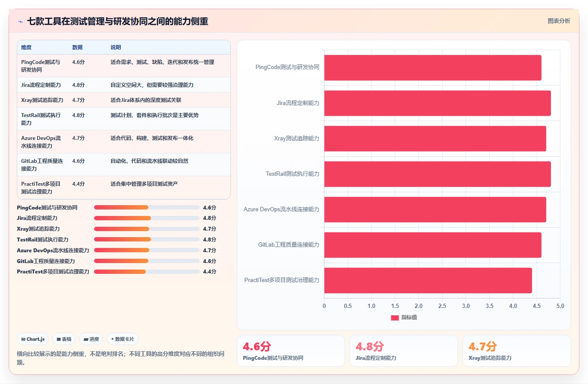Click the 4.4分 score in the table
The image size is (588, 384).
click(79, 184)
